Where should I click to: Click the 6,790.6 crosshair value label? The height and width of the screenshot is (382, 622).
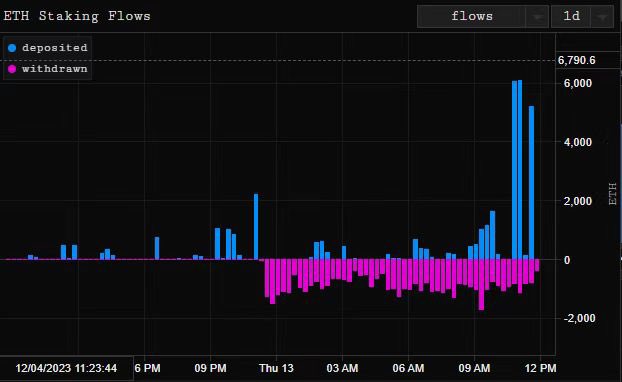pyautogui.click(x=576, y=60)
